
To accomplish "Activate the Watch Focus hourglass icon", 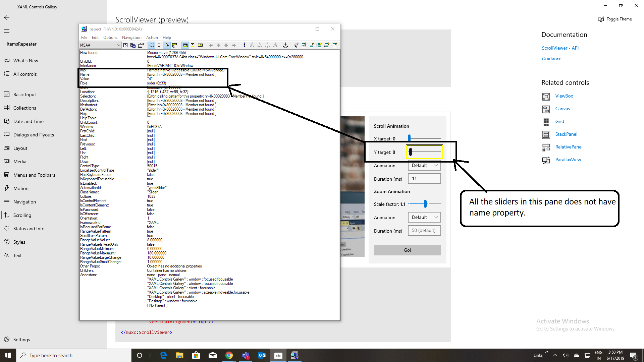I will click(193, 45).
